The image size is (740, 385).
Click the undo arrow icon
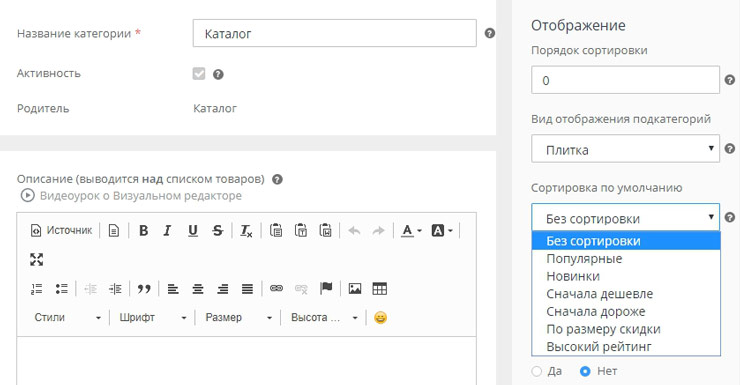354,230
